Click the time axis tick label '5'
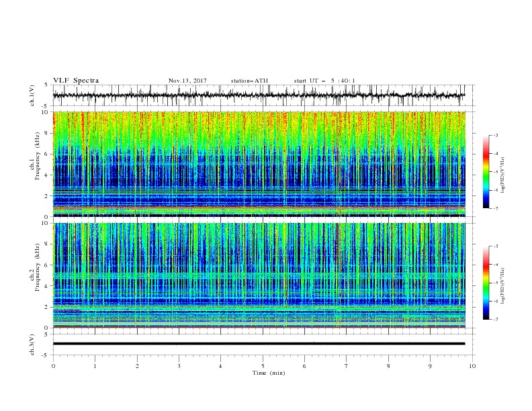The height and width of the screenshot is (411, 532). tap(263, 366)
